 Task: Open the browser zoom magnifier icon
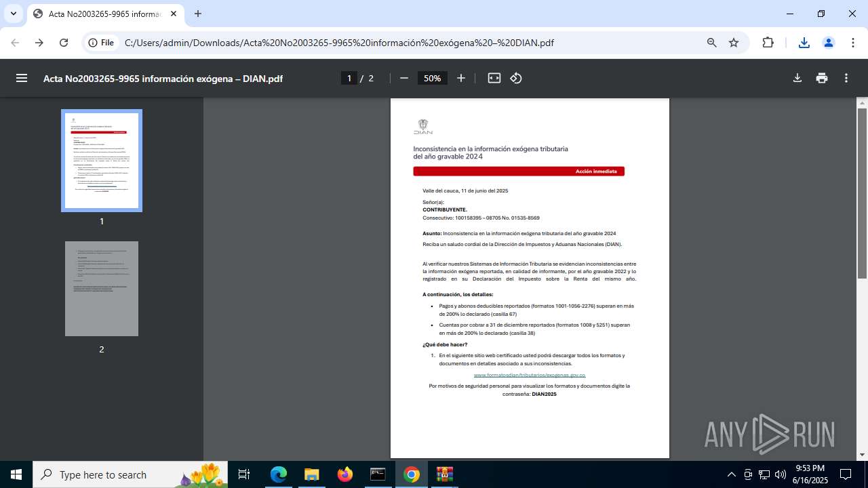pyautogui.click(x=712, y=43)
